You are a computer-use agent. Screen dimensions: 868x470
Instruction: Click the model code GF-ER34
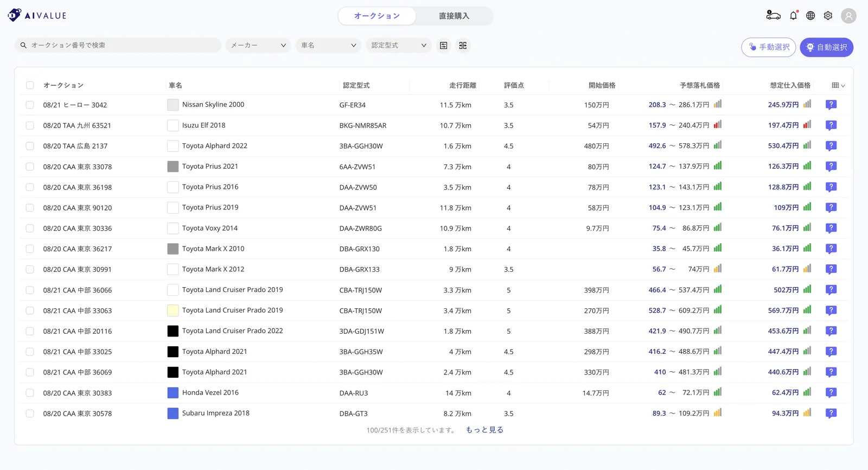[353, 105]
